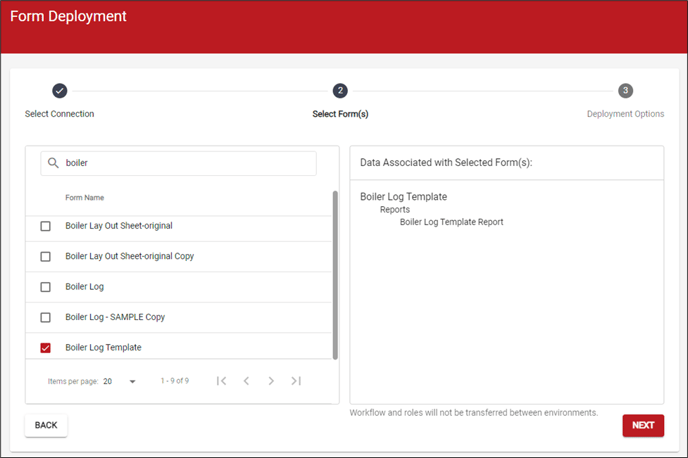688x458 pixels.
Task: Click the form search input field
Action: pyautogui.click(x=178, y=163)
